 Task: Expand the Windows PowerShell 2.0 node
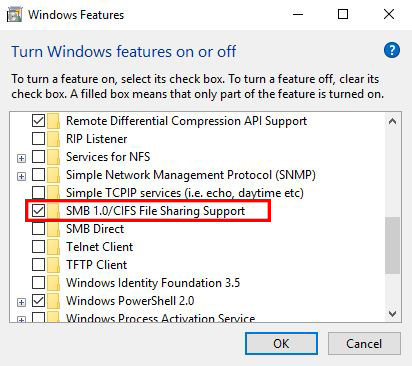pyautogui.click(x=21, y=302)
